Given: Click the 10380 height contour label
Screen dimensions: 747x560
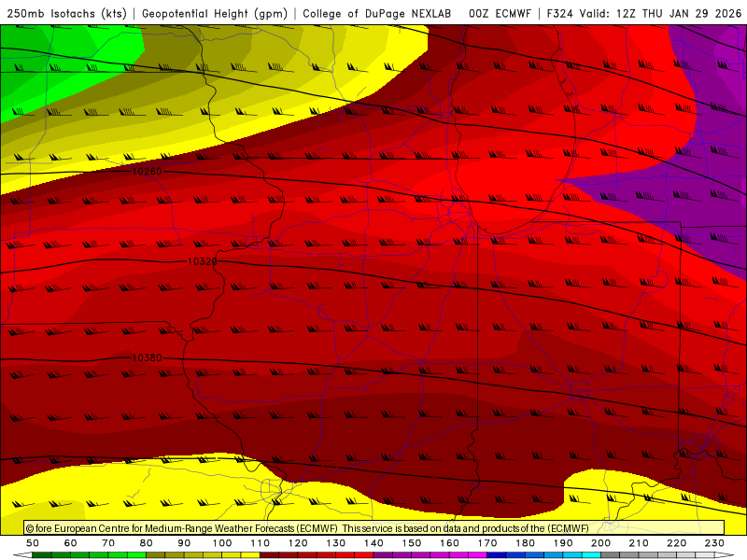Looking at the screenshot, I should click(147, 357).
